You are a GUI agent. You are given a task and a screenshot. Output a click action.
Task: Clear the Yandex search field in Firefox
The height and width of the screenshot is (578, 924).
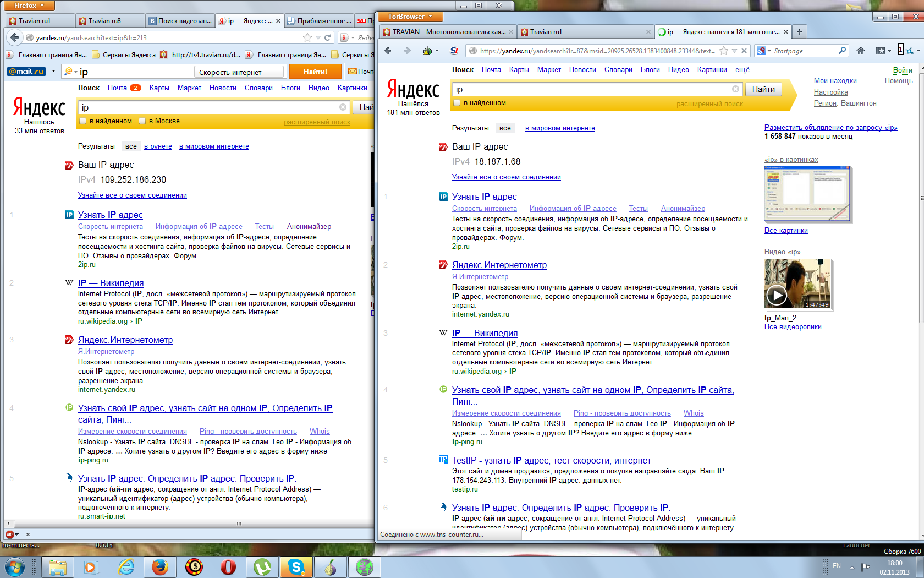pos(343,107)
